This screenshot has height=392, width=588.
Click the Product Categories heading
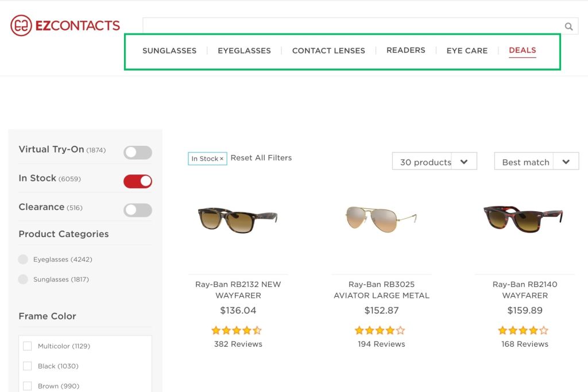64,234
